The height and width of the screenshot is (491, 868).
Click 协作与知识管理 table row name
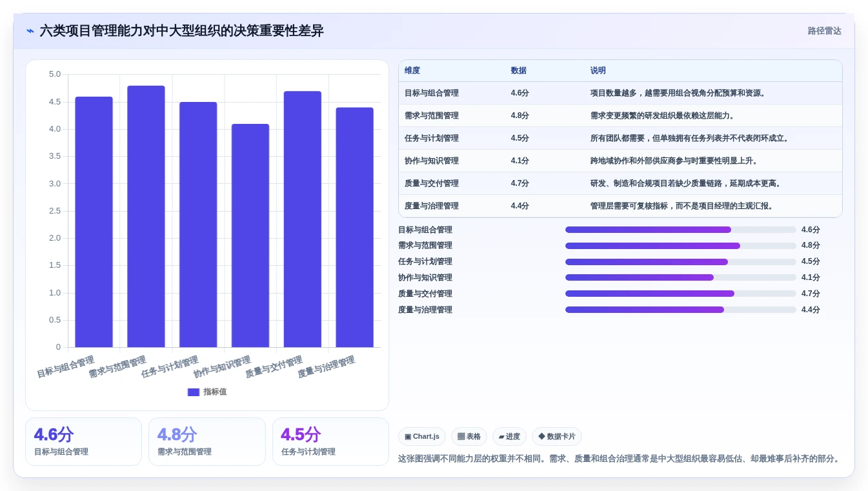click(432, 161)
